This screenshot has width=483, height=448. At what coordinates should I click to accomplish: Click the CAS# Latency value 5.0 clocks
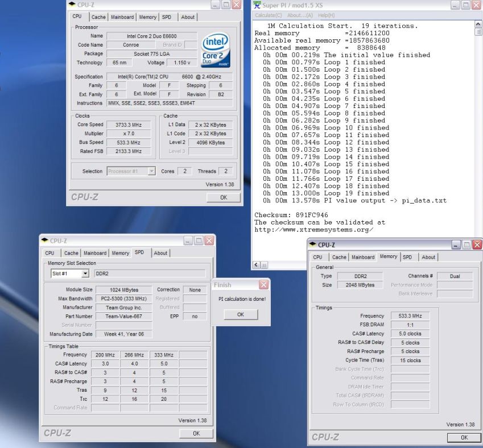coord(410,334)
